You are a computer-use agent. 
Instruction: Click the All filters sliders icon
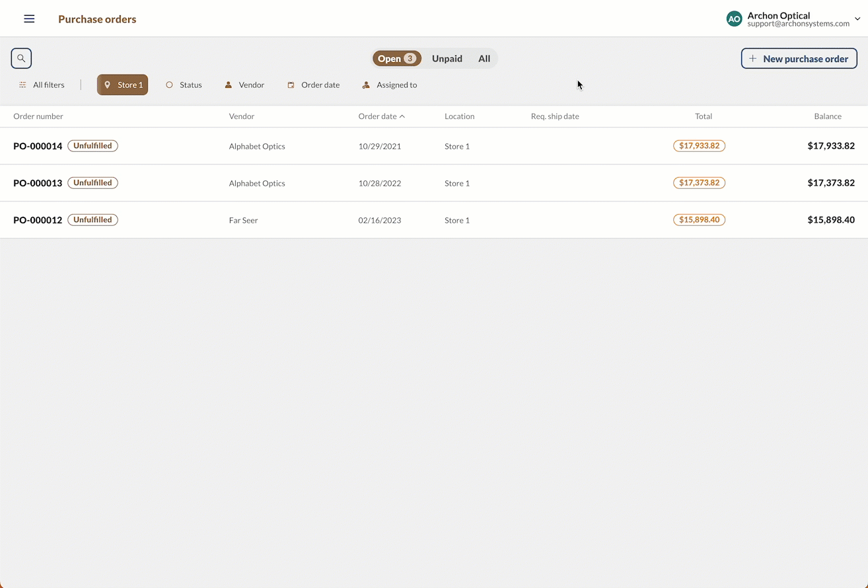(x=23, y=85)
